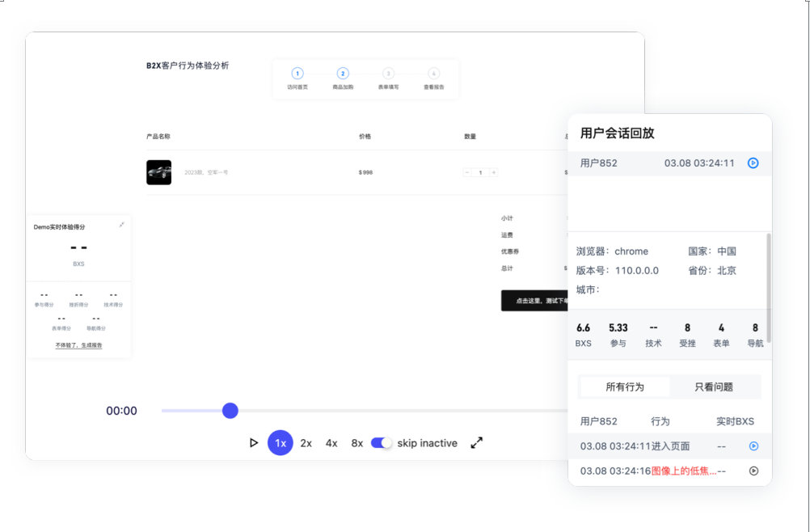The width and height of the screenshot is (810, 532).
Task: Click the 导航 score 8
Action: tap(755, 328)
